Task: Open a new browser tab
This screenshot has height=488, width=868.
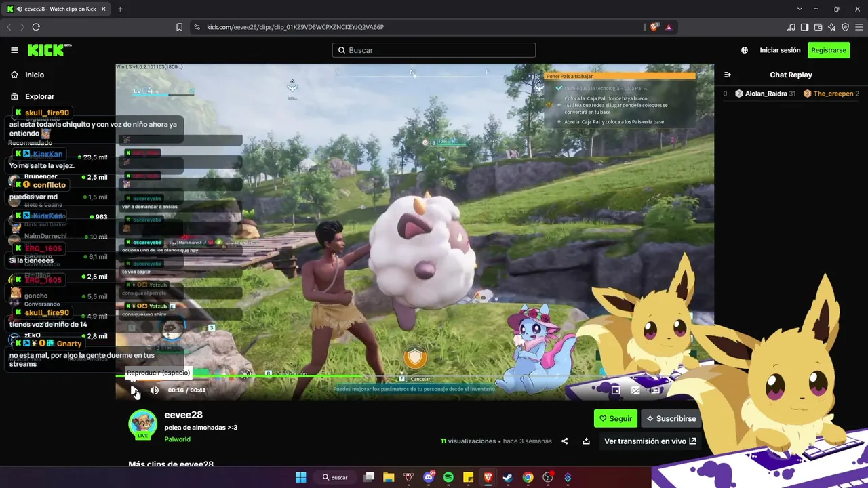Action: (120, 9)
